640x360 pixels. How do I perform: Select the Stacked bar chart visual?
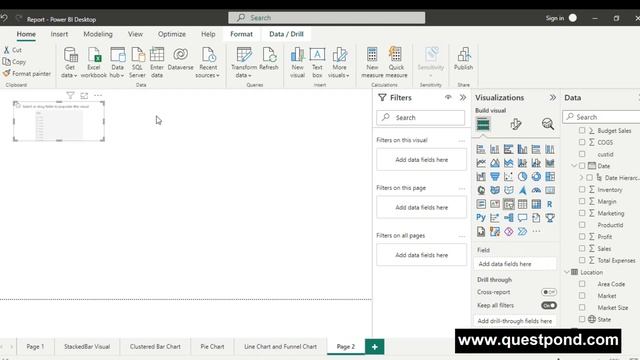coord(481,149)
